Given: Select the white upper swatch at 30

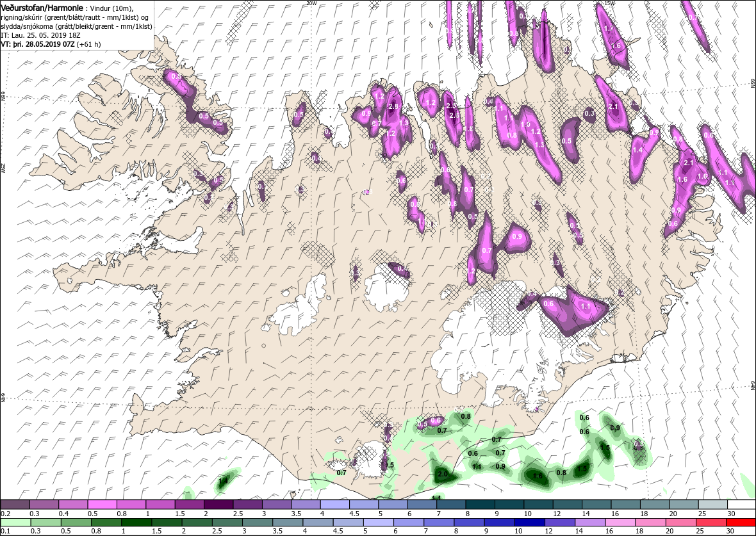Looking at the screenshot, I should click(741, 505).
